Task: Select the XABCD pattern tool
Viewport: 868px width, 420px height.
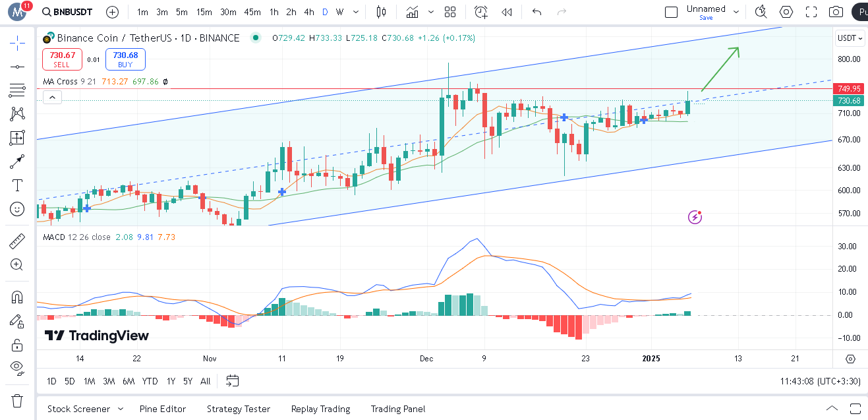Action: [17, 114]
